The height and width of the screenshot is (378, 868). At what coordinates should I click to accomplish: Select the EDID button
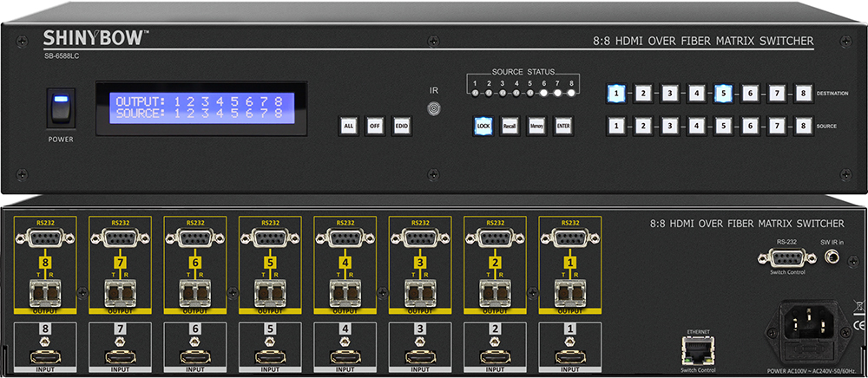pos(401,126)
